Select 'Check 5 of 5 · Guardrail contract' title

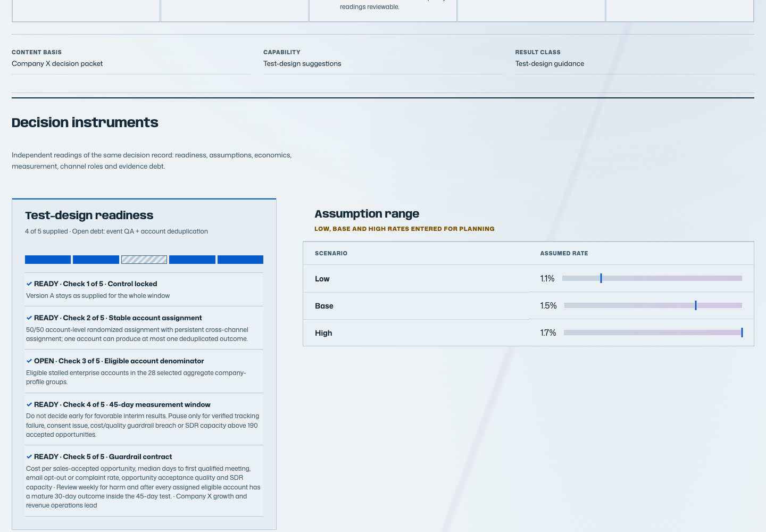coord(118,457)
